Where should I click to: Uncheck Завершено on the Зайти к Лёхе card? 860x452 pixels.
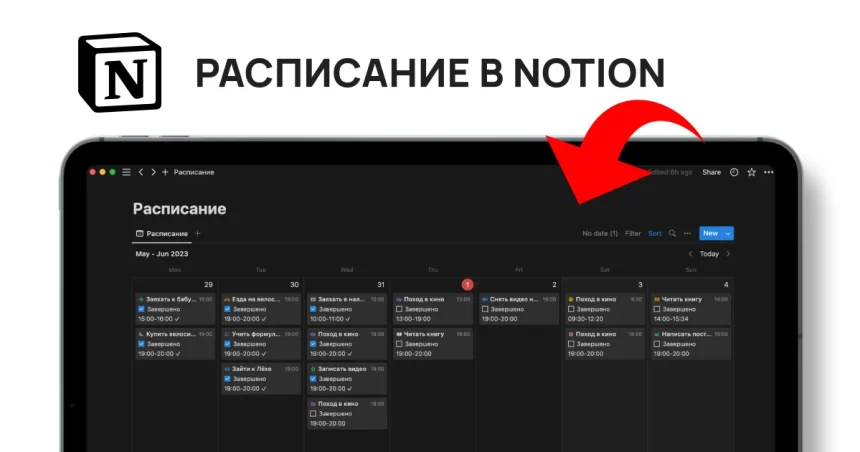pyautogui.click(x=228, y=378)
